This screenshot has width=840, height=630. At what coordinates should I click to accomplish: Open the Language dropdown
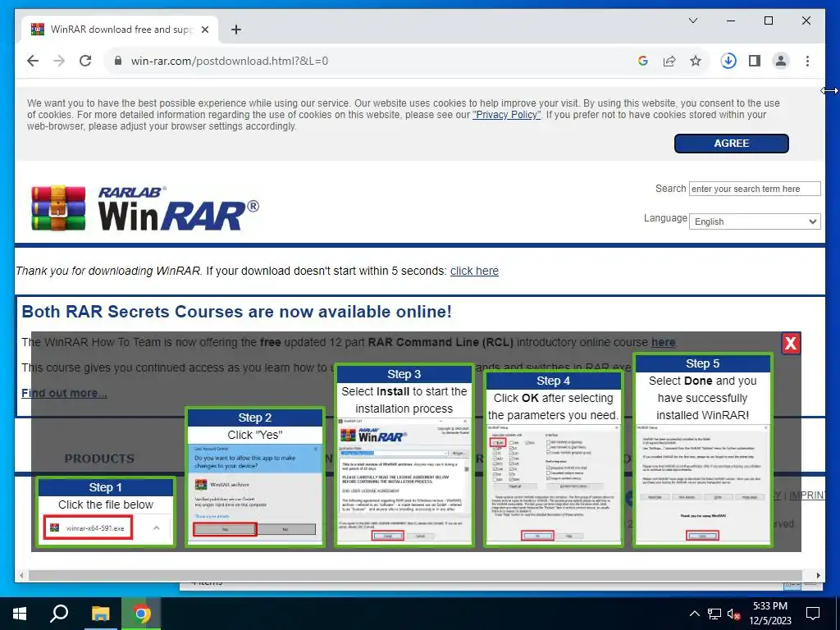pos(755,221)
